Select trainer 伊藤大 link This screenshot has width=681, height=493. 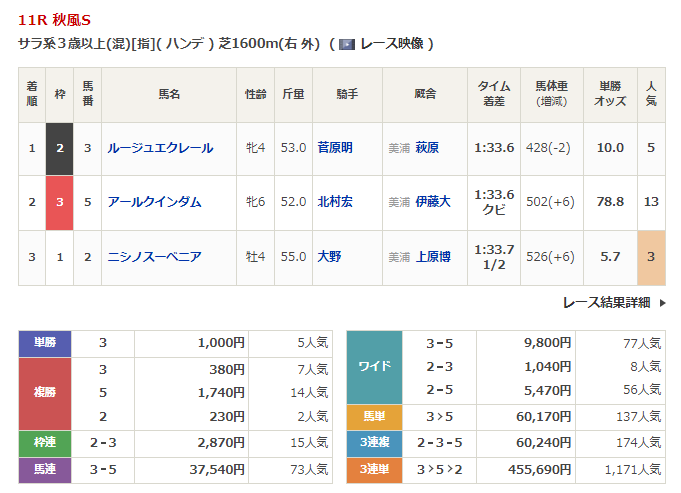point(433,202)
